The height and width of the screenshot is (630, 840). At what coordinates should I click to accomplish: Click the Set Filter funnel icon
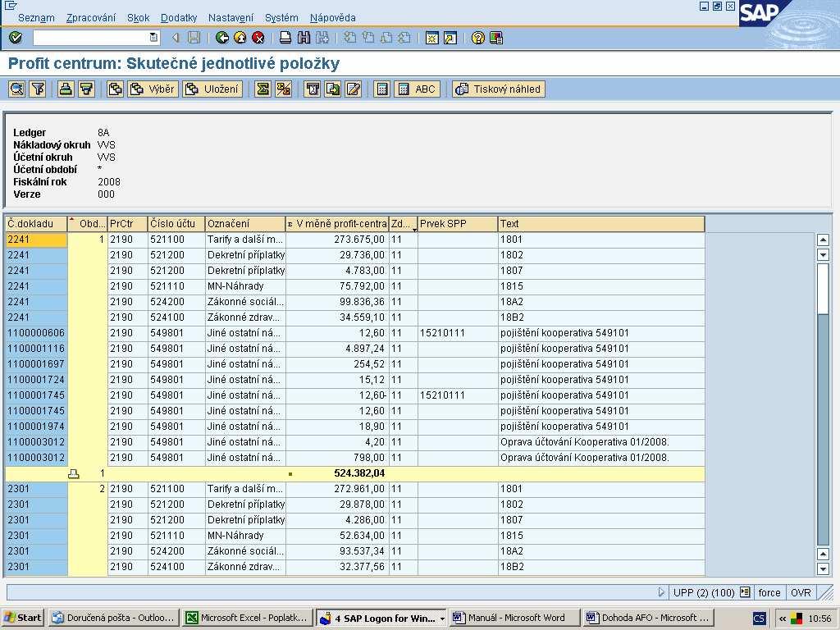coord(38,89)
